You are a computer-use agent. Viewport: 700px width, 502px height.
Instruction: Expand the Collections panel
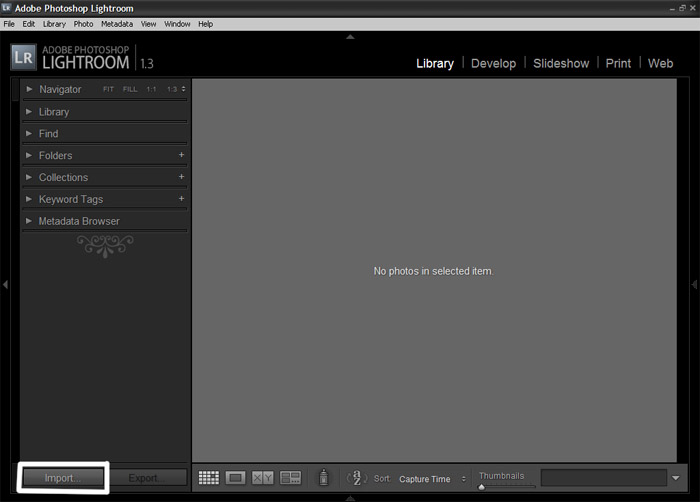coord(29,177)
